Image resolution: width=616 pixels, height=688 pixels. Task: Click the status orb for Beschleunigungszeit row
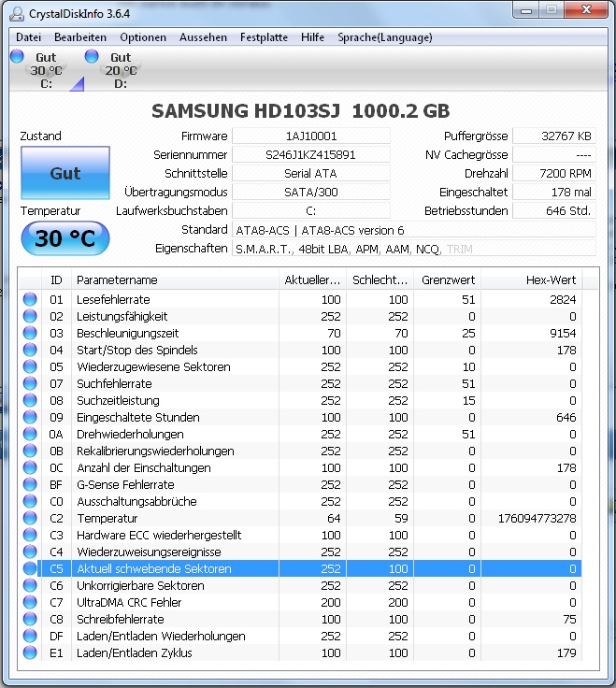coord(30,333)
